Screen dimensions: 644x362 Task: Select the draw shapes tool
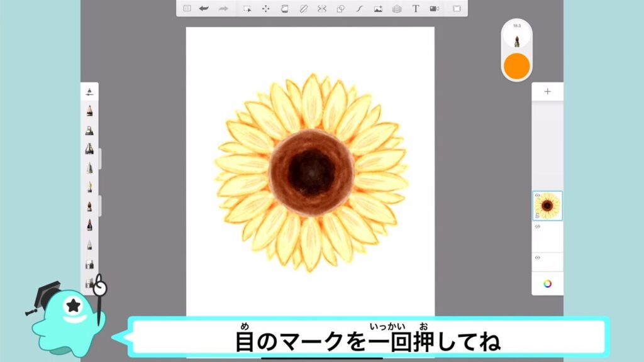click(x=340, y=9)
